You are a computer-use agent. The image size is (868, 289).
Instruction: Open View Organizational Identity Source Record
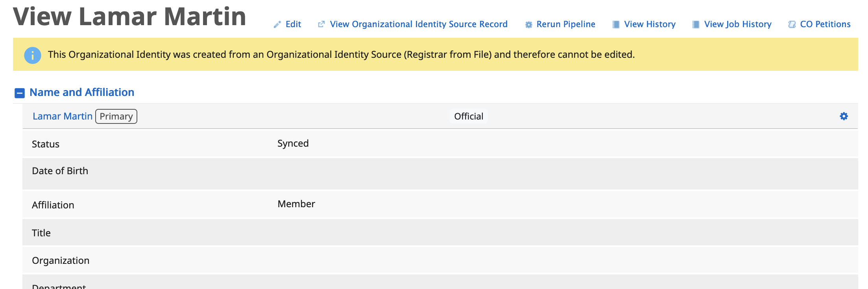pos(419,24)
